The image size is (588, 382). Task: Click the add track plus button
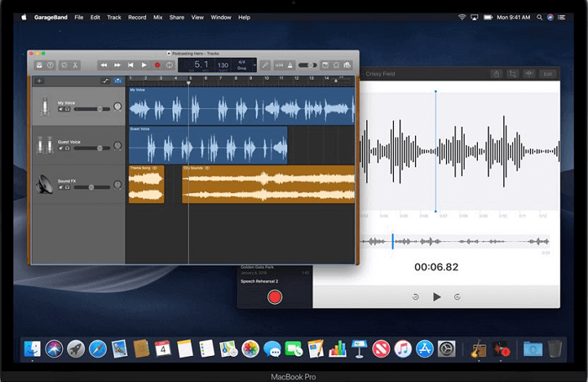tap(39, 81)
